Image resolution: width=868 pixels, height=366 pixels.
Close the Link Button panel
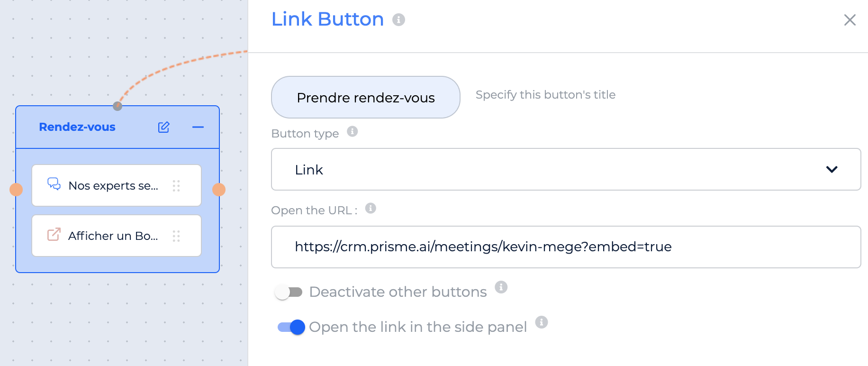click(x=850, y=20)
